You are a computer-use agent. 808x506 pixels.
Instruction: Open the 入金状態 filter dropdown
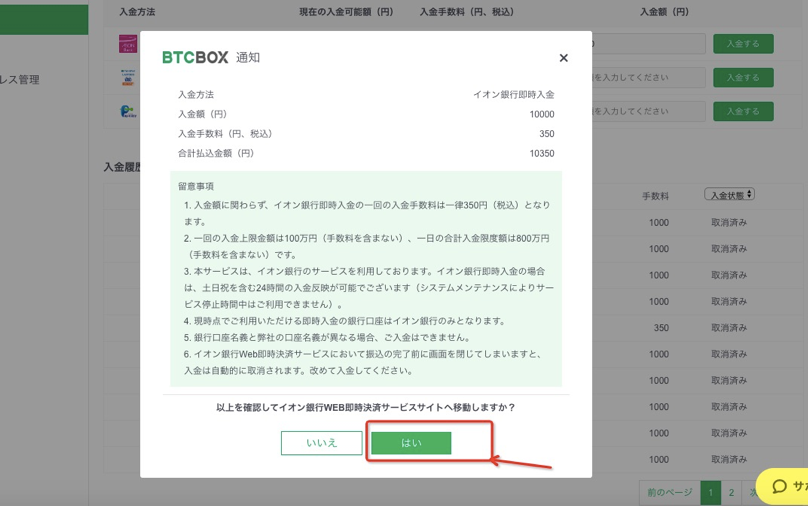730,195
